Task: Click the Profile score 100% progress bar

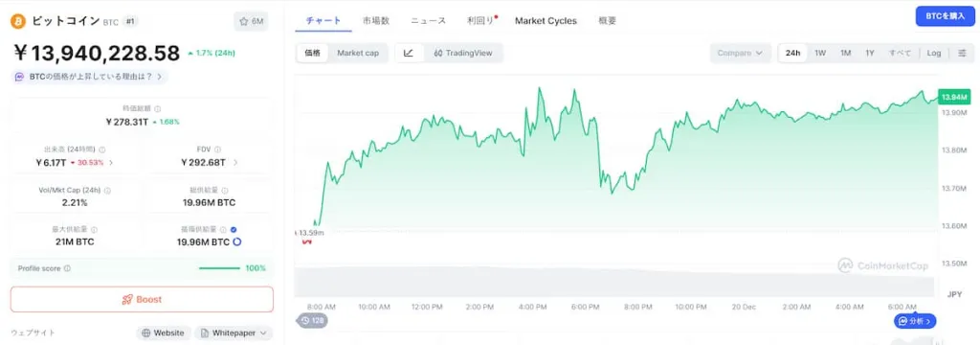Action: point(219,268)
